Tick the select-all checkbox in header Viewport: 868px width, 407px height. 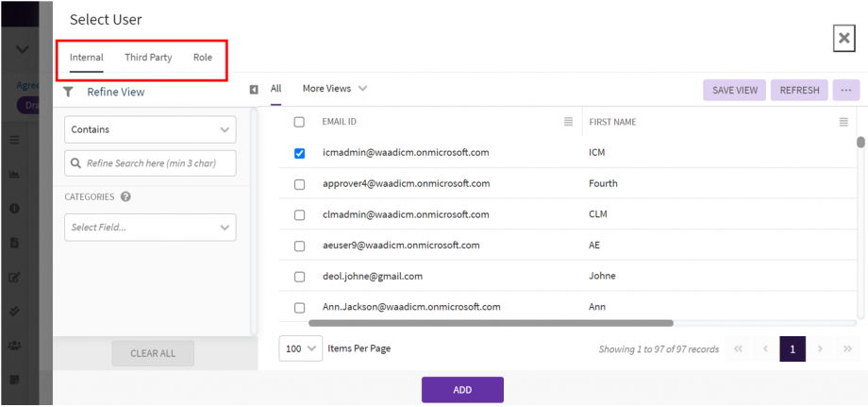pyautogui.click(x=300, y=122)
